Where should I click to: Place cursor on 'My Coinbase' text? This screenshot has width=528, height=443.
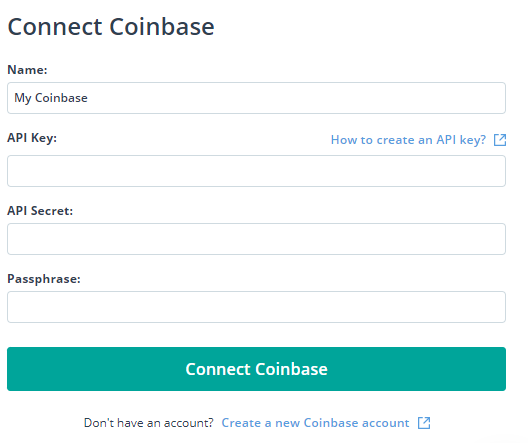pos(51,98)
